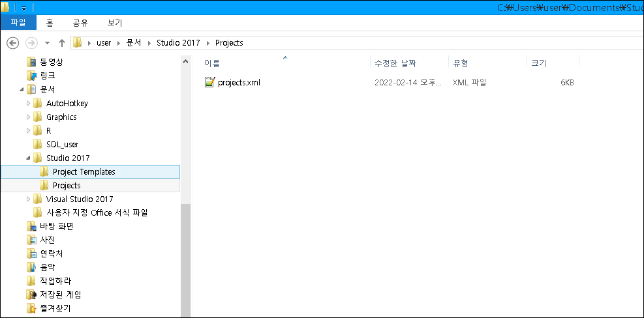Collapse the Studio 2017 tree node
The width and height of the screenshot is (644, 318).
pyautogui.click(x=28, y=158)
